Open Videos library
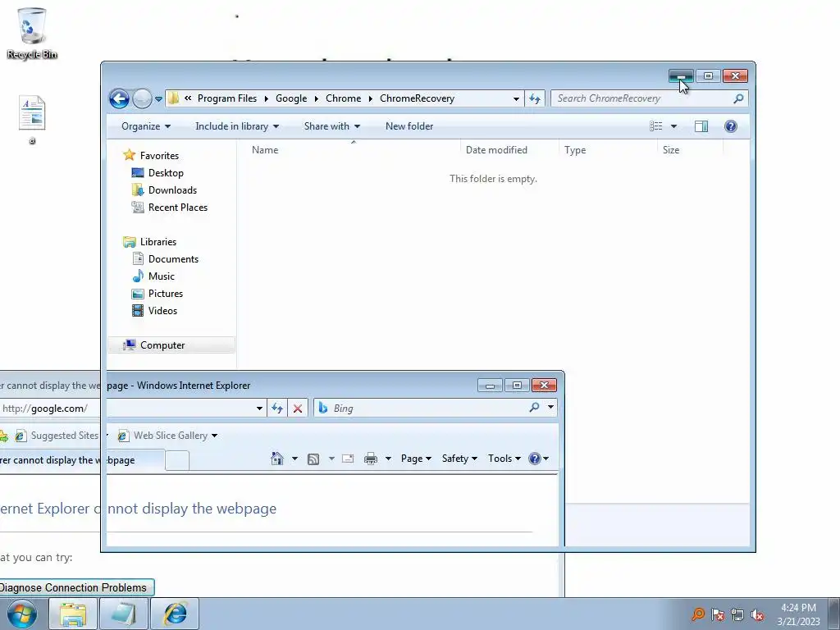 (x=162, y=311)
